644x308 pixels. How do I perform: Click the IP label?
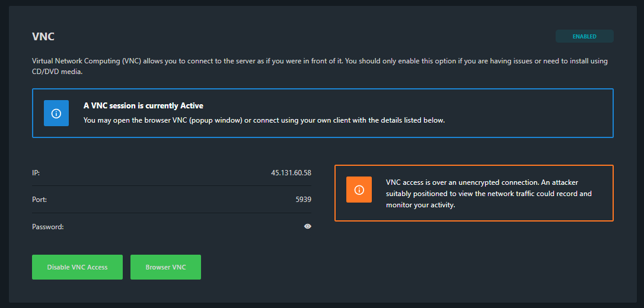coord(36,173)
